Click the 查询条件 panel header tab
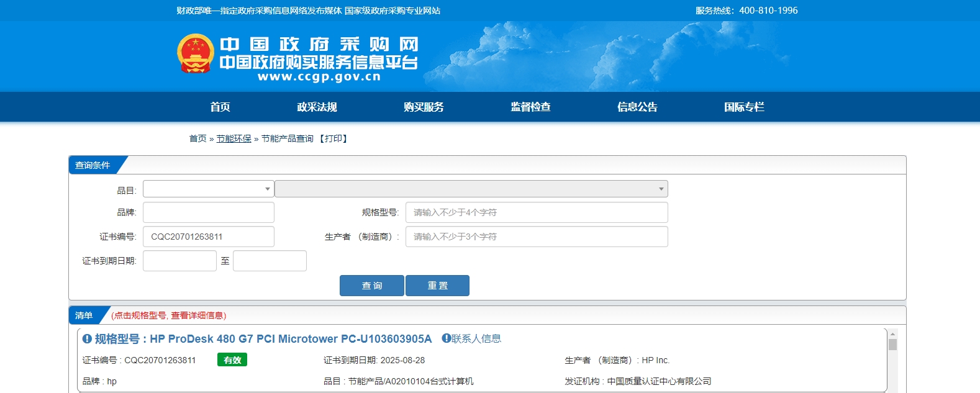 (93, 165)
